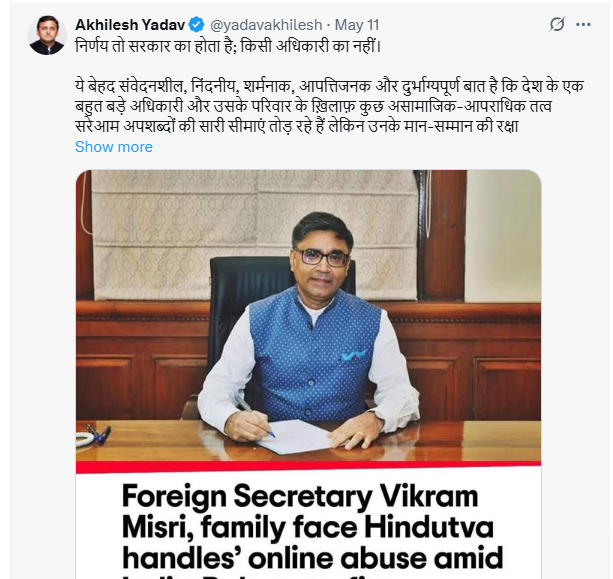
Task: Expand the tweet with Show more
Action: click(114, 147)
